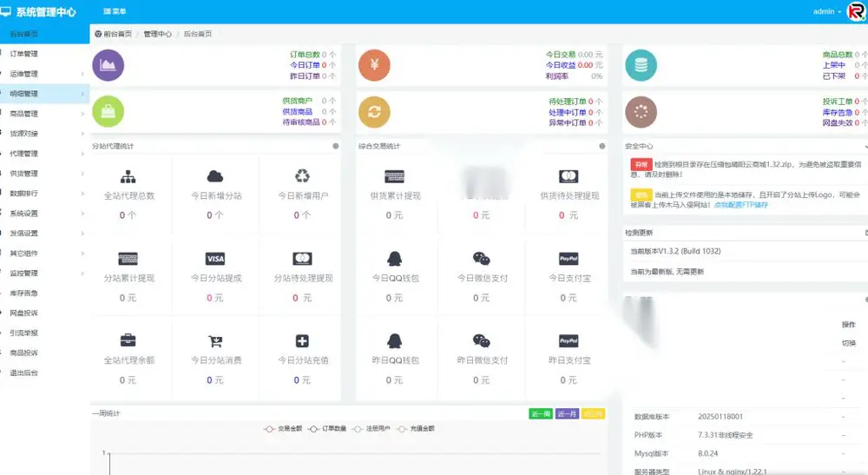
Task: Click the plus-square icon above 今日分站充值
Action: (302, 341)
